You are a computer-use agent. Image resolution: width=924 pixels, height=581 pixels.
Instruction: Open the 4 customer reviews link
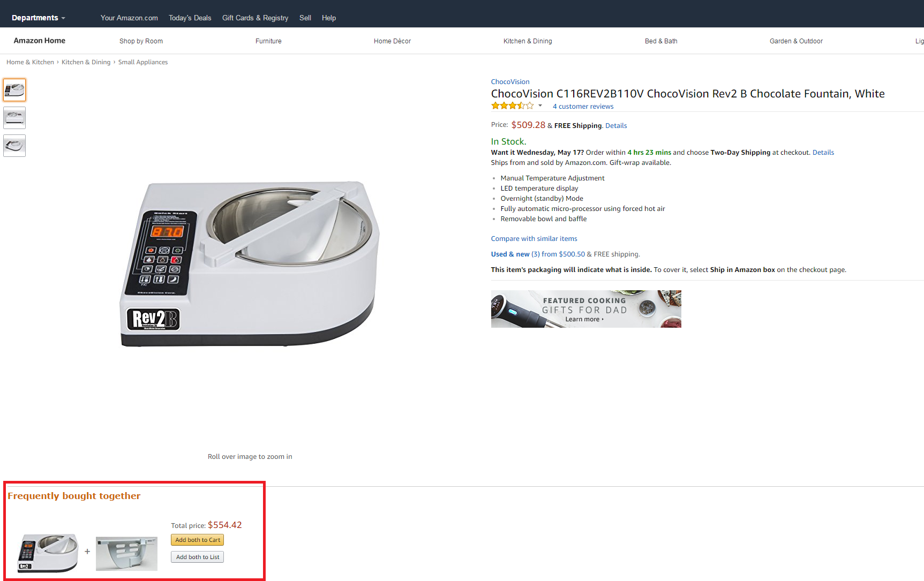pyautogui.click(x=583, y=107)
